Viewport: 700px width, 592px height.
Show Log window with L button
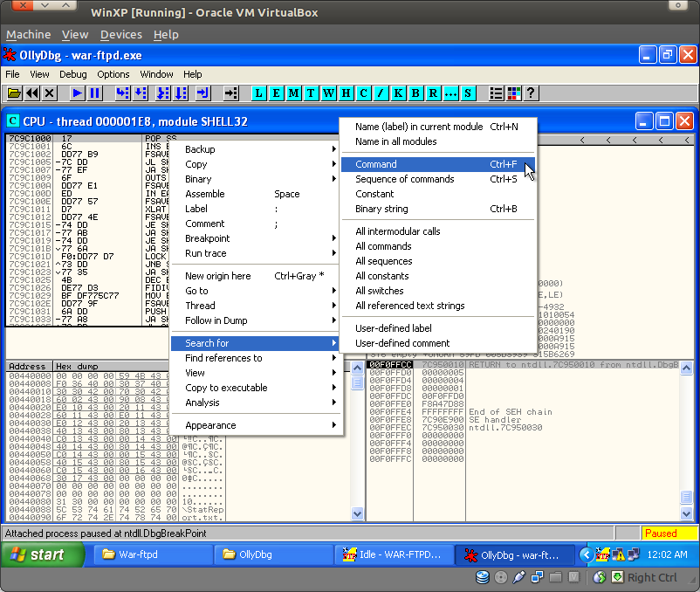pyautogui.click(x=259, y=93)
